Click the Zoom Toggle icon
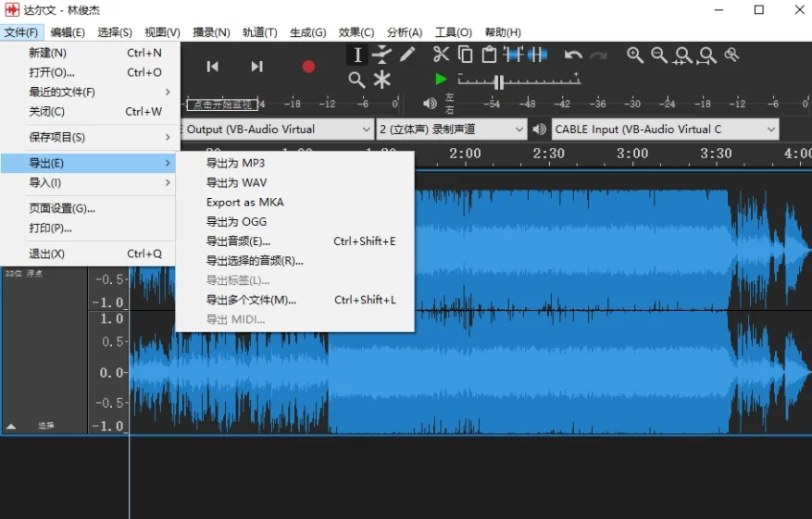 point(731,55)
